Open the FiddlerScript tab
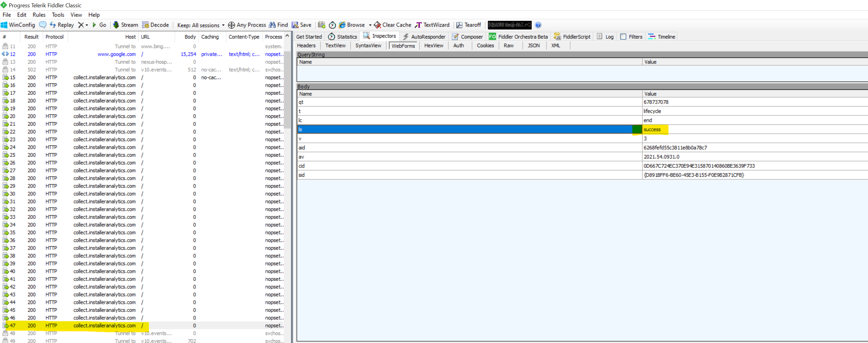This screenshot has width=868, height=343. 572,37
